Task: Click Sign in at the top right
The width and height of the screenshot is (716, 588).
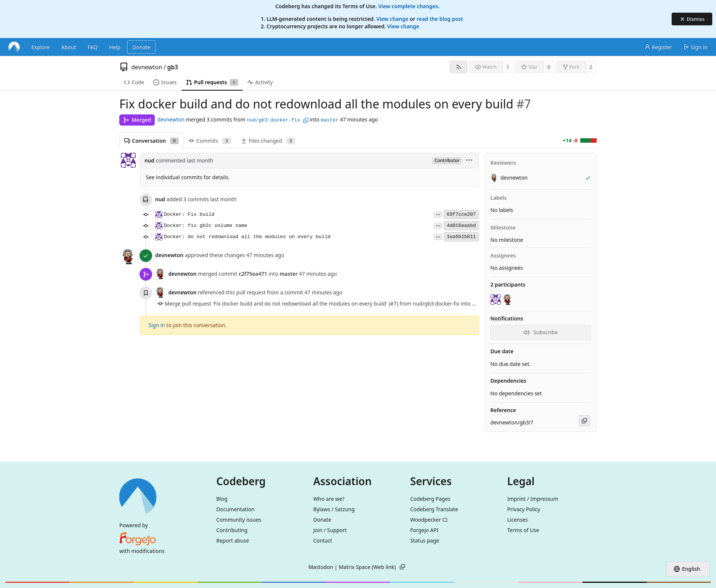Action: 695,47
